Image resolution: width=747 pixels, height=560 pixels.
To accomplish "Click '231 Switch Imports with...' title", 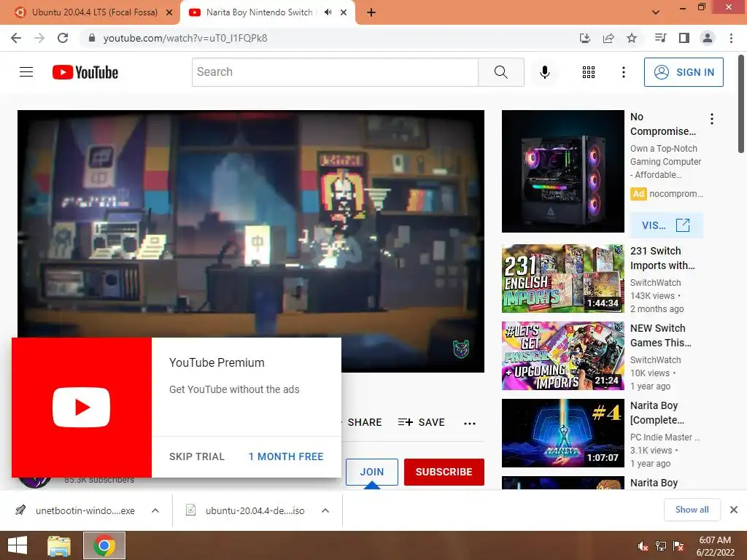I will point(662,258).
